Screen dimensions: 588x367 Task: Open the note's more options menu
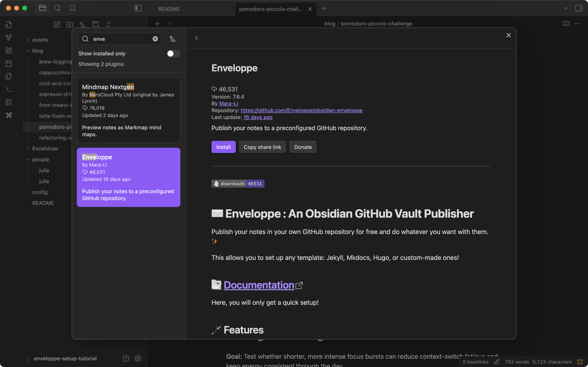tap(577, 24)
